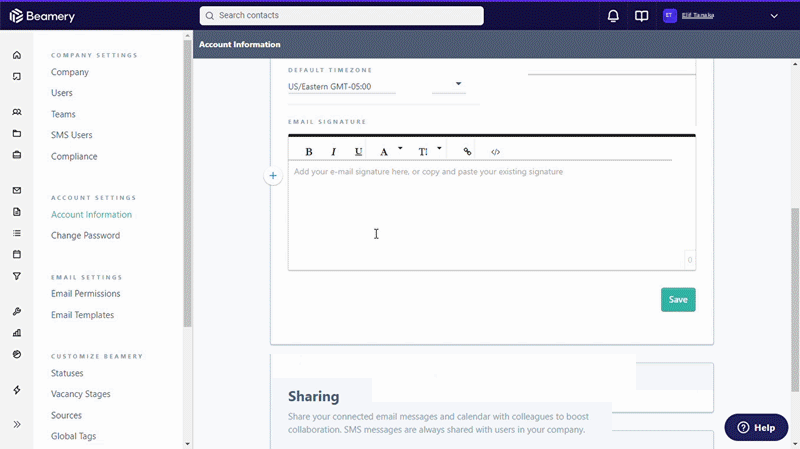Viewport: 800px width, 449px height.
Task: Click the Sharing section heading
Action: point(313,396)
